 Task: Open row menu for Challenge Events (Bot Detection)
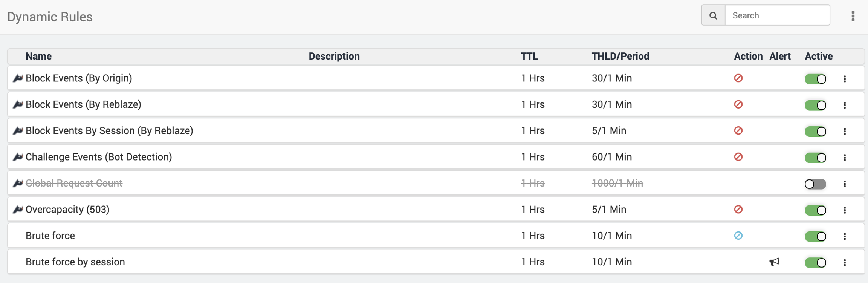[x=845, y=158]
